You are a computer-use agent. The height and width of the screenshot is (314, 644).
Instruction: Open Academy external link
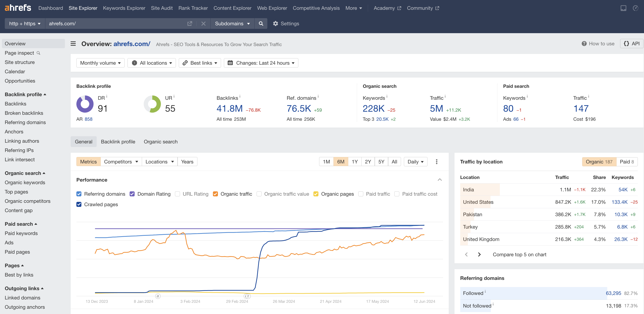(387, 8)
